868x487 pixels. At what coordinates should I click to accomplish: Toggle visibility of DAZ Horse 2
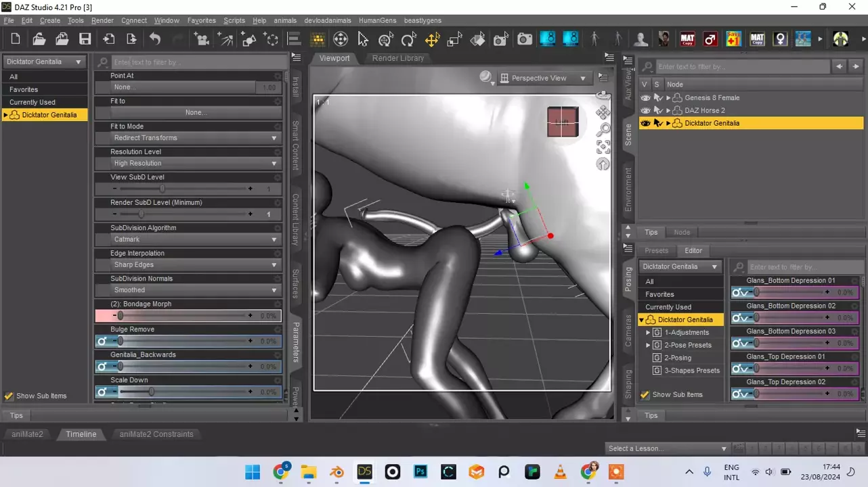[645, 110]
